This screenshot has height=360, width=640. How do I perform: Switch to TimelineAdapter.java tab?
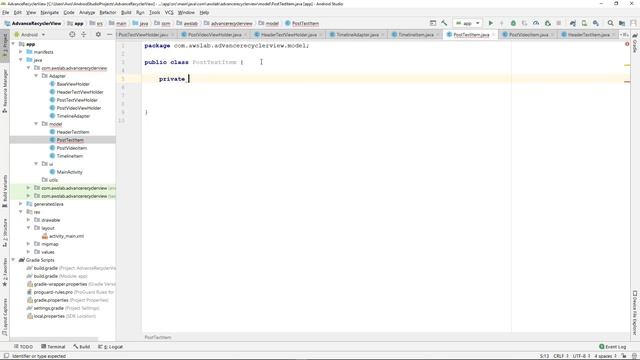(358, 35)
